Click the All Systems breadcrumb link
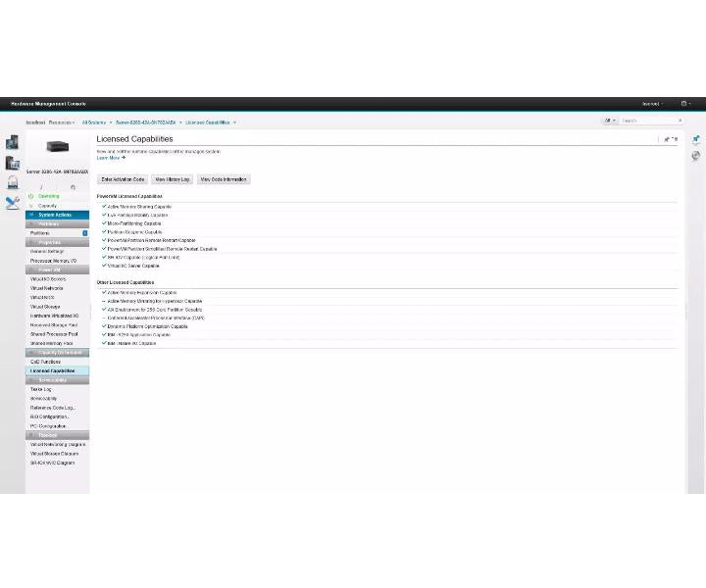This screenshot has height=588, width=706. 94,122
